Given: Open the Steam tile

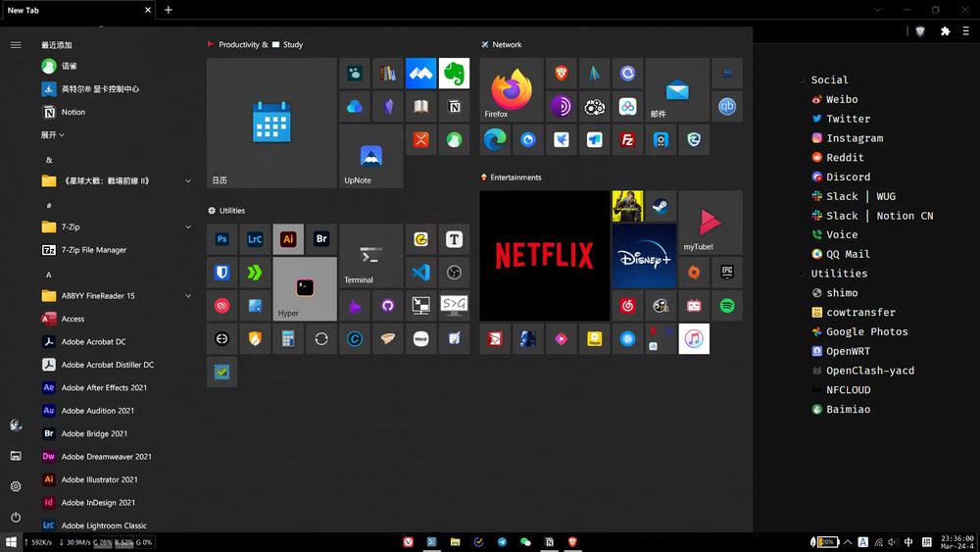Looking at the screenshot, I should click(661, 206).
